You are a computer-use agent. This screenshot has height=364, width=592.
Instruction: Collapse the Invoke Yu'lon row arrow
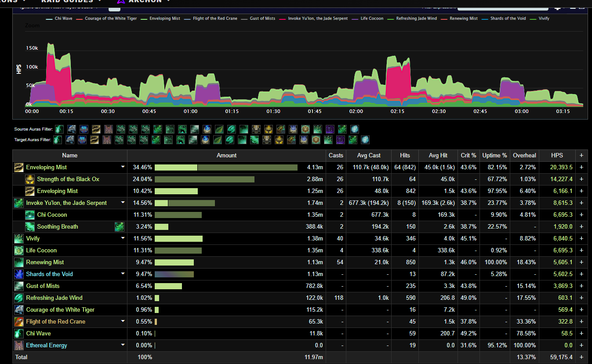pyautogui.click(x=123, y=203)
